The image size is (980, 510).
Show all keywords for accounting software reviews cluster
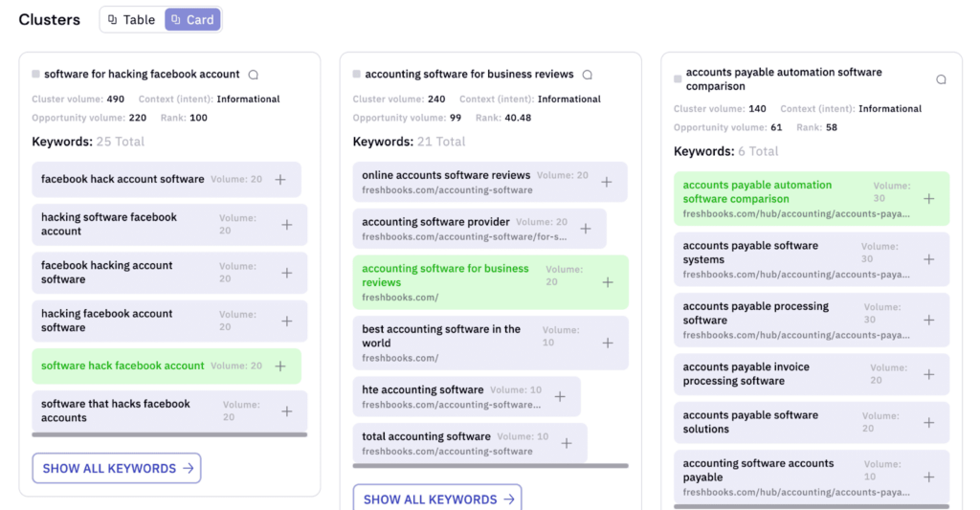pyautogui.click(x=437, y=499)
